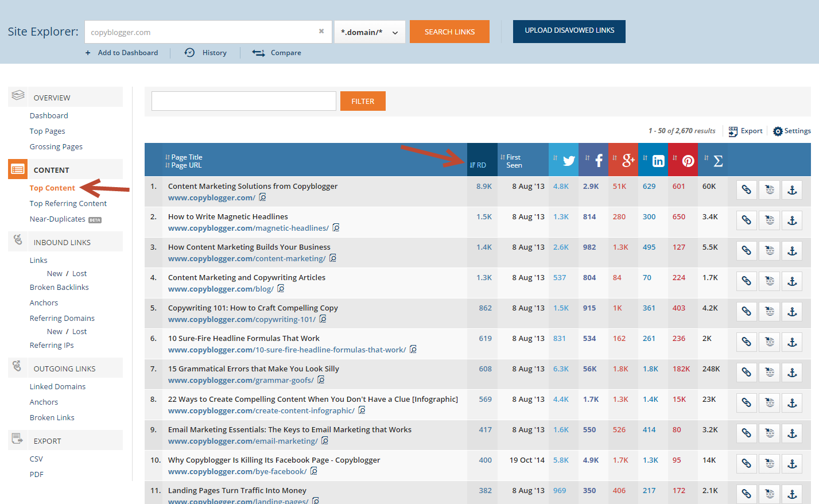The height and width of the screenshot is (504, 819).
Task: Click Upload Disavowed Links button
Action: click(569, 32)
